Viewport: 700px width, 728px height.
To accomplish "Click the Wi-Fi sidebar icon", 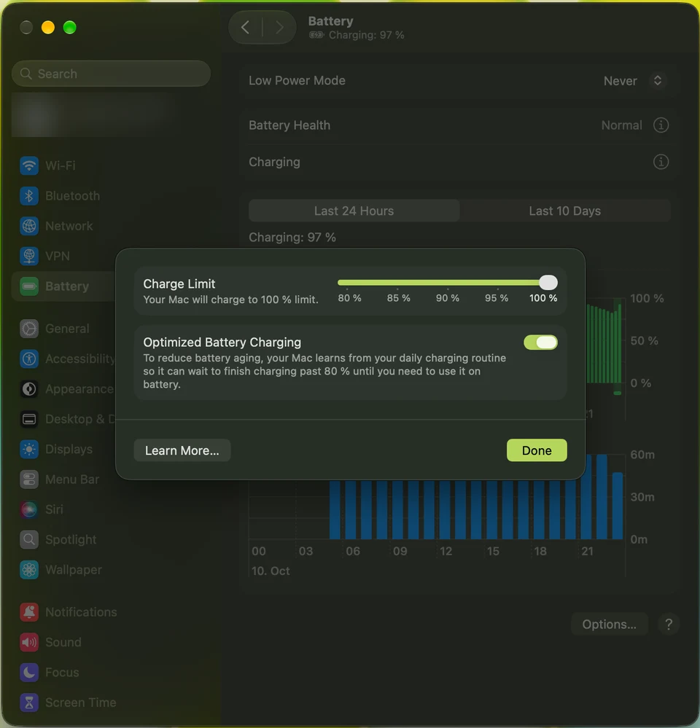I will tap(28, 165).
